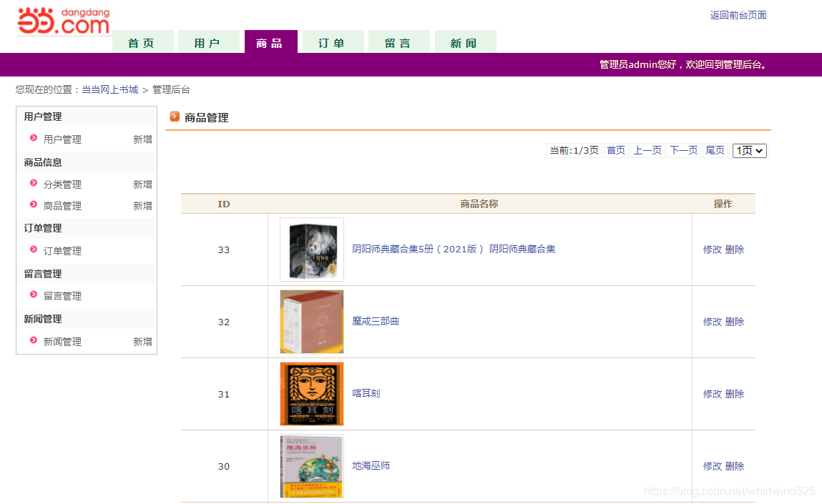Click the ID cell showing 32
The image size is (822, 504).
(224, 322)
